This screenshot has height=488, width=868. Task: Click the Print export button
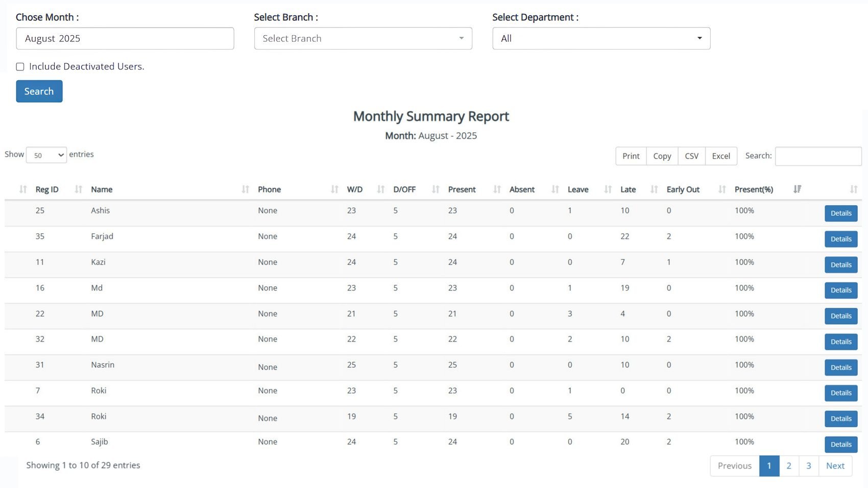[631, 156]
